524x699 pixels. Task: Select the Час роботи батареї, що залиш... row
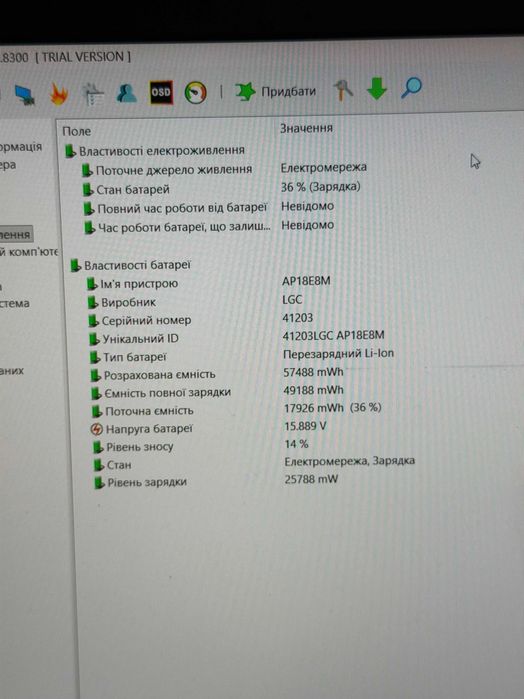[177, 227]
